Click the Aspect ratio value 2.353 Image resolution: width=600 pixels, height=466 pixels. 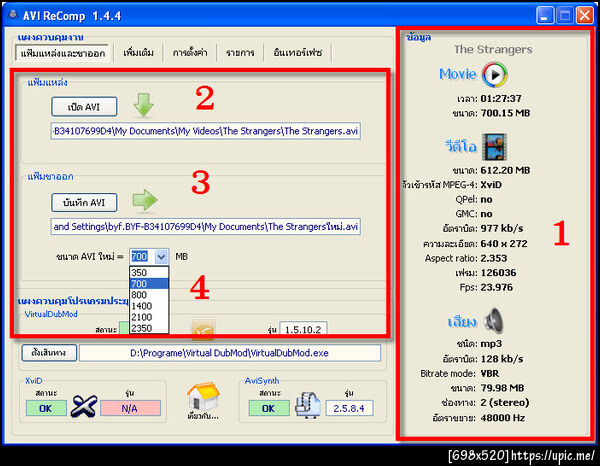coord(494,258)
